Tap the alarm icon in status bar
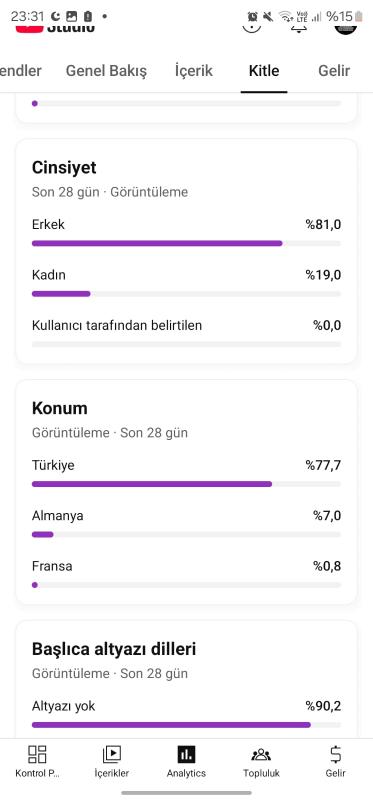The height and width of the screenshot is (800, 373). 253,17
